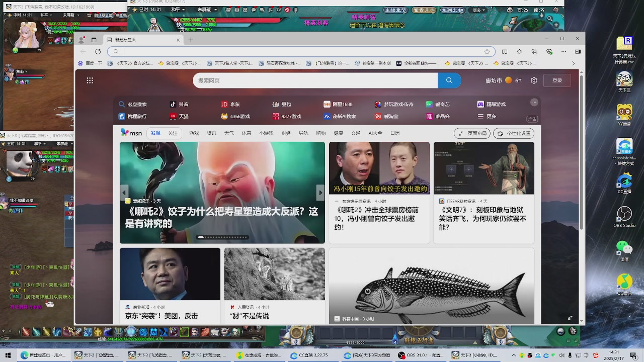Screen dimensions: 644x362
Task: Open CC直播 desktop icon
Action: click(x=624, y=183)
